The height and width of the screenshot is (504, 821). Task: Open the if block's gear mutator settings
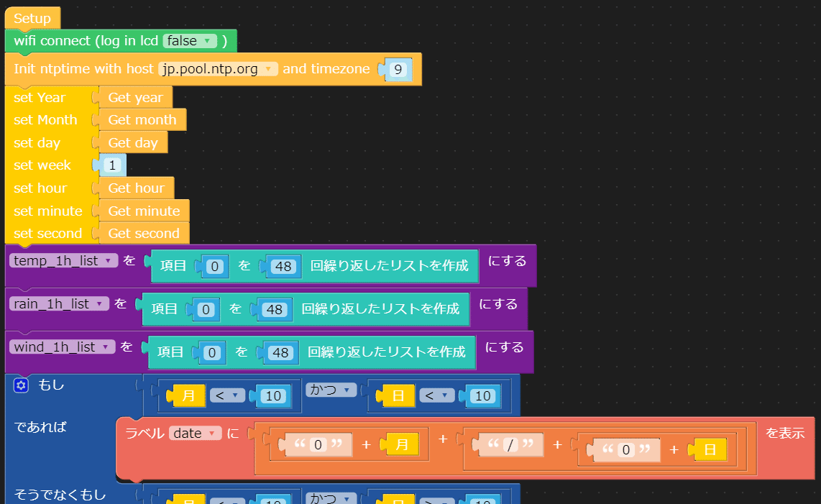[21, 385]
